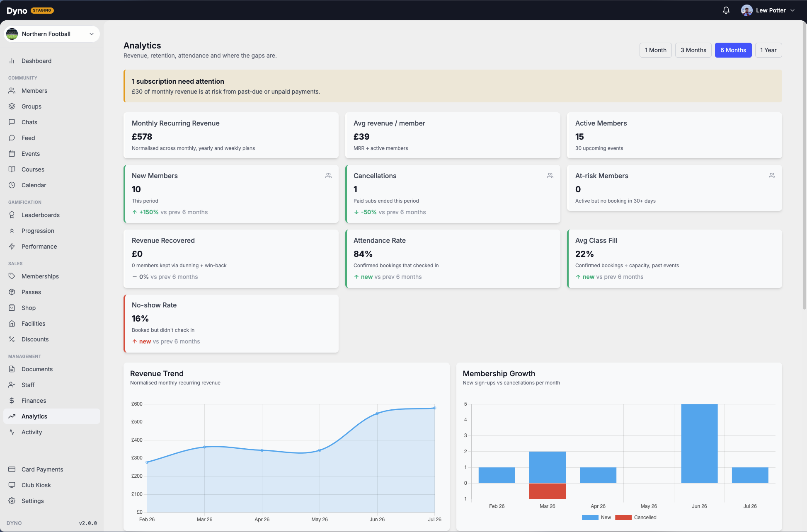
Task: Click the Feed icon in sidebar
Action: 12,138
